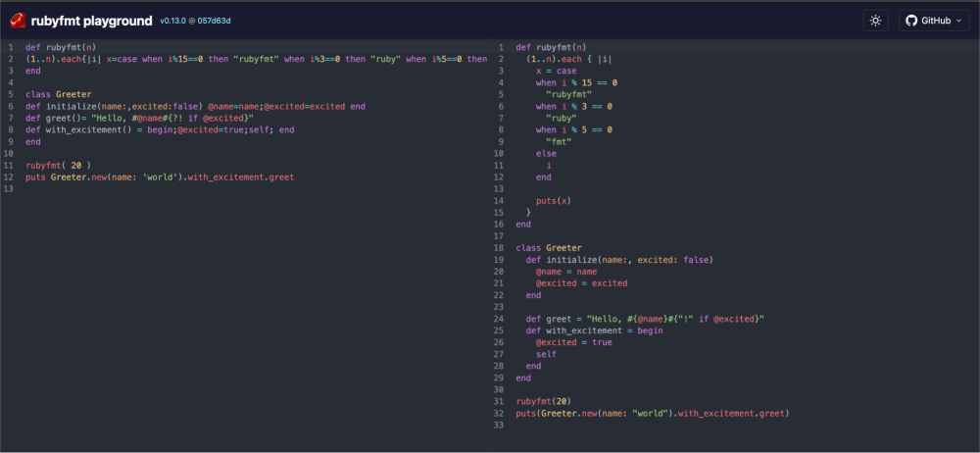Click line number 13 in input gutter
Image resolution: width=980 pixels, height=453 pixels.
[9, 189]
